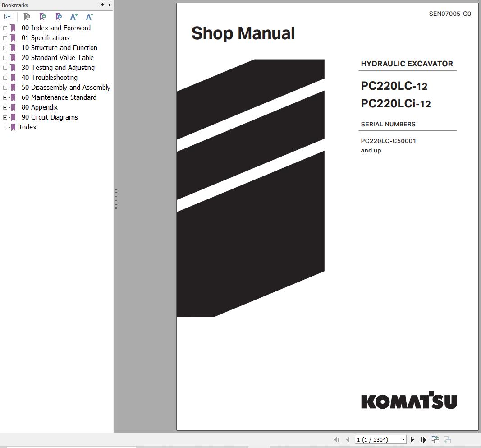
Task: Decrease bookmark text size with A-
Action: click(x=90, y=17)
